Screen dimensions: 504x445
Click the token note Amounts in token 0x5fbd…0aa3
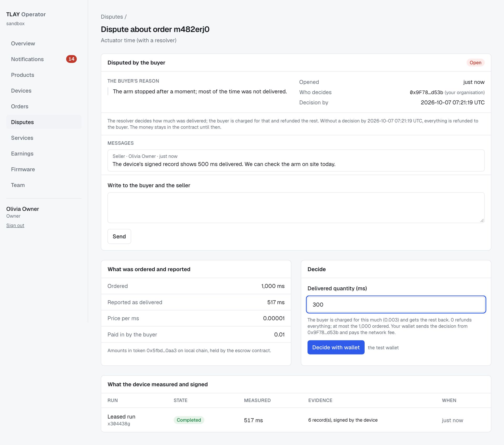point(189,351)
